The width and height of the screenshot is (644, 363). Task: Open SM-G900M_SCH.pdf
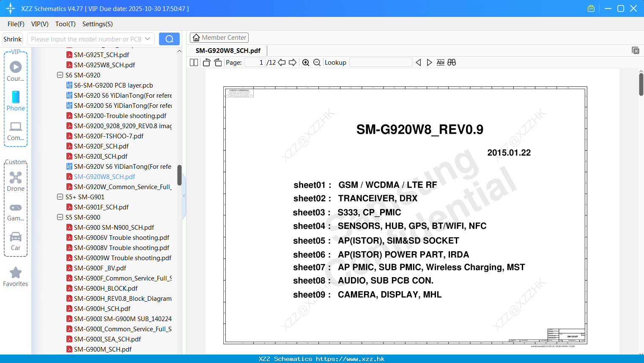coord(103,349)
